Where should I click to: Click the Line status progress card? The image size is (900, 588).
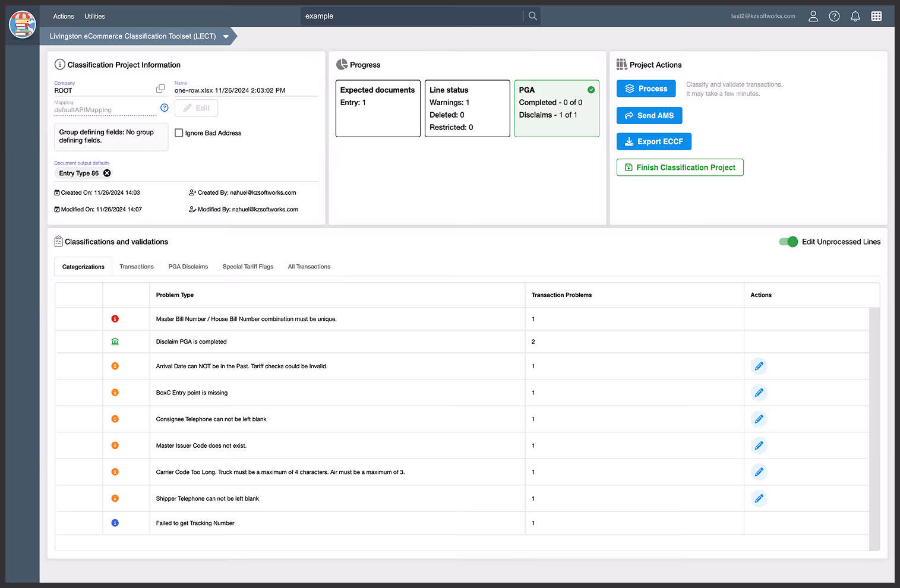tap(468, 109)
